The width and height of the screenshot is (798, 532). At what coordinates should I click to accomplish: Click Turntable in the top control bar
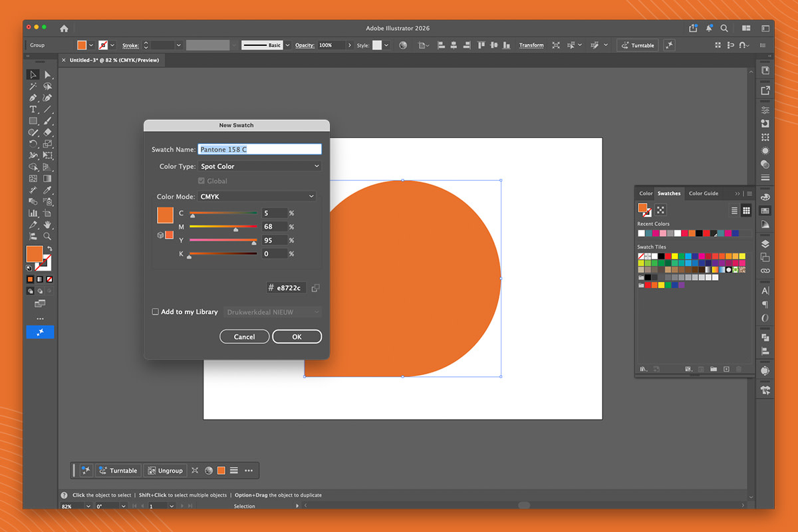tap(637, 45)
